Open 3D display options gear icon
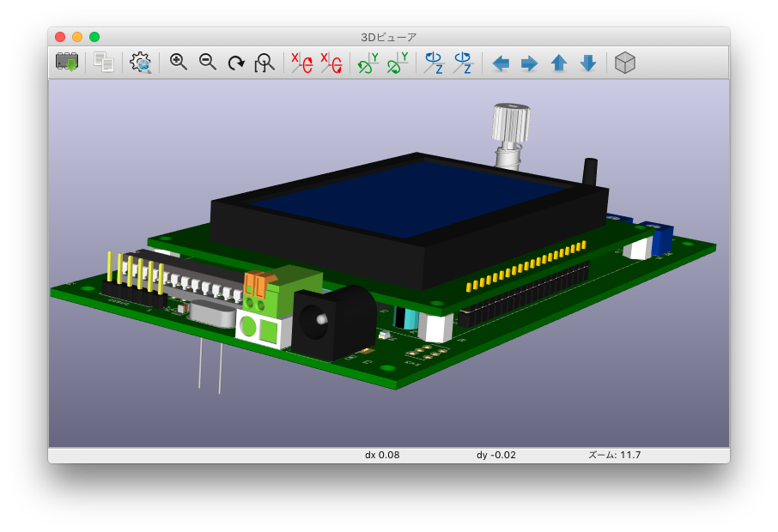This screenshot has width=778, height=532. tap(141, 63)
